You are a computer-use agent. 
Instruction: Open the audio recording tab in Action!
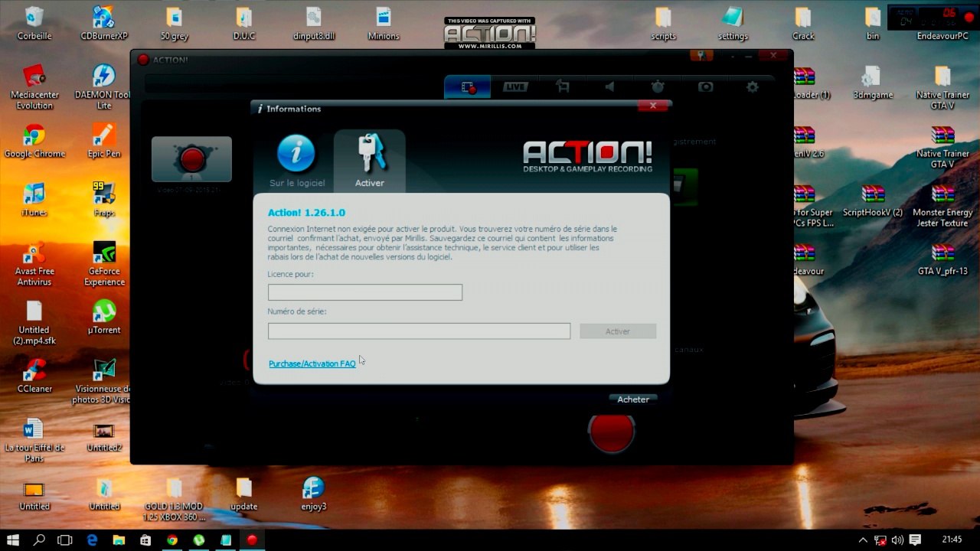[x=610, y=87]
